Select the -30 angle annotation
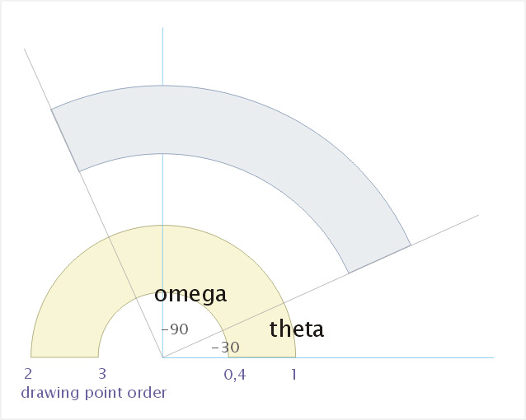This screenshot has height=420, width=526. point(225,348)
